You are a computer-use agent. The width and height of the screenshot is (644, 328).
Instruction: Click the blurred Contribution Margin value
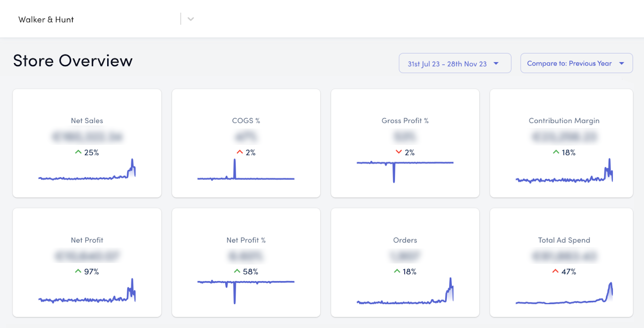tap(564, 136)
